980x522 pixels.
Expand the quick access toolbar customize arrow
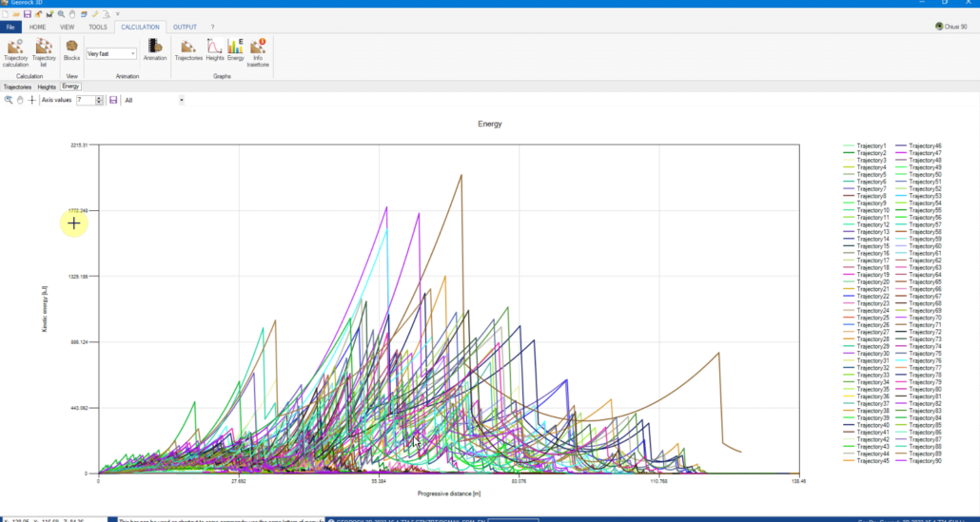(x=117, y=13)
